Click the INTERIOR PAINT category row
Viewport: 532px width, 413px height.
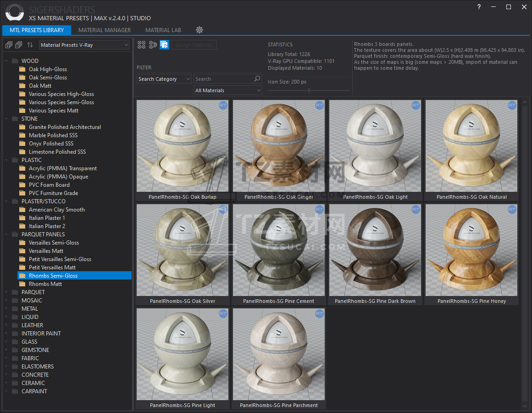coord(41,334)
